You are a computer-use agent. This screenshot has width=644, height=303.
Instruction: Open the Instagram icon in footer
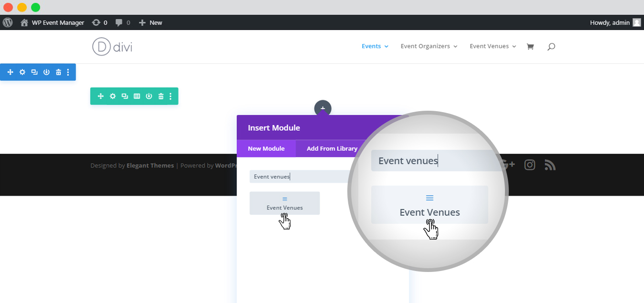[529, 165]
